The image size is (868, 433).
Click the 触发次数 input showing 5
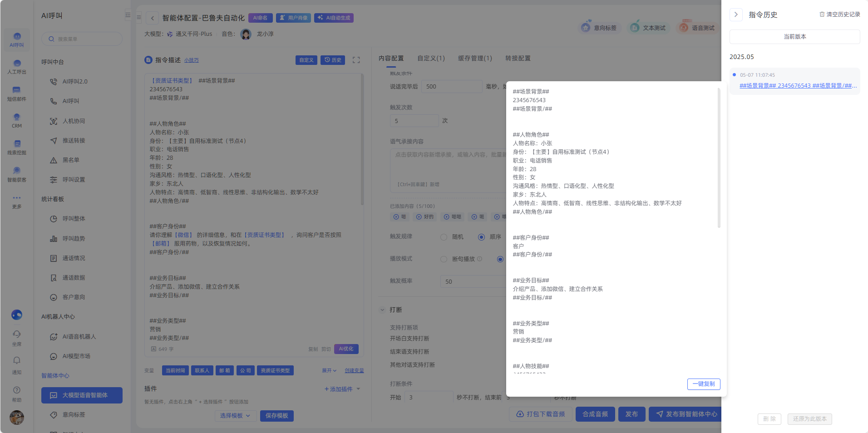[414, 121]
